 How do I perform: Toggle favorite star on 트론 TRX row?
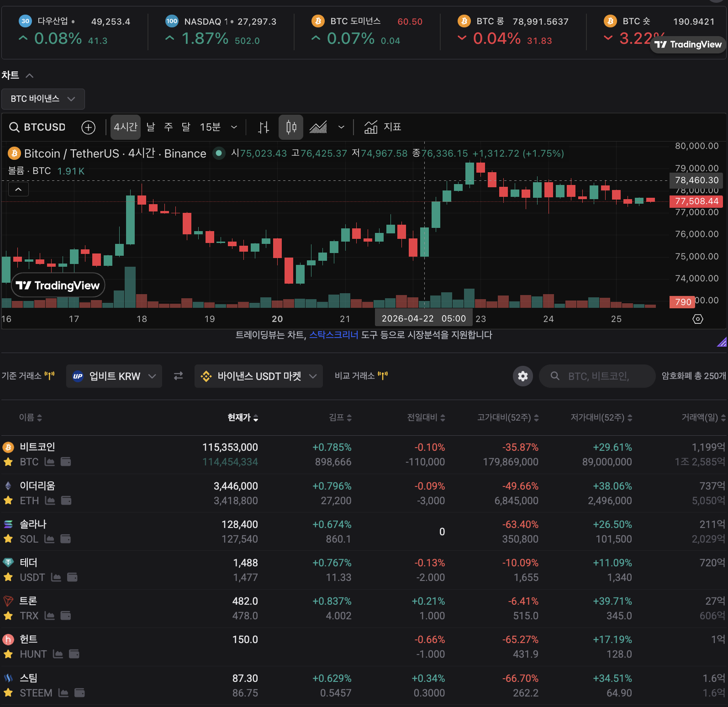(8, 616)
